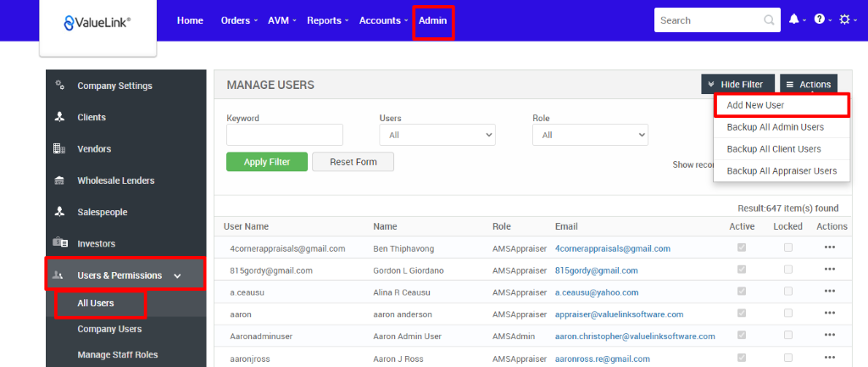This screenshot has height=367, width=868.
Task: Click the search magnifier icon
Action: (x=769, y=20)
